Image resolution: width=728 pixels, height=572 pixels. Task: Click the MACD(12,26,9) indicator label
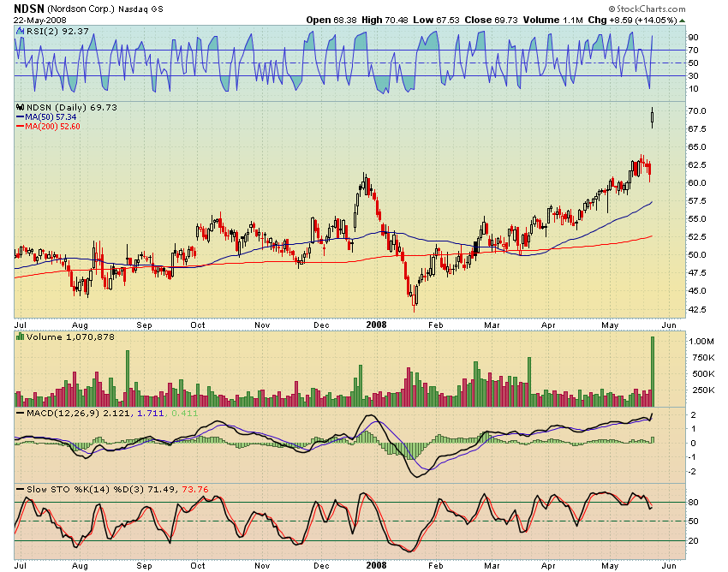point(63,414)
